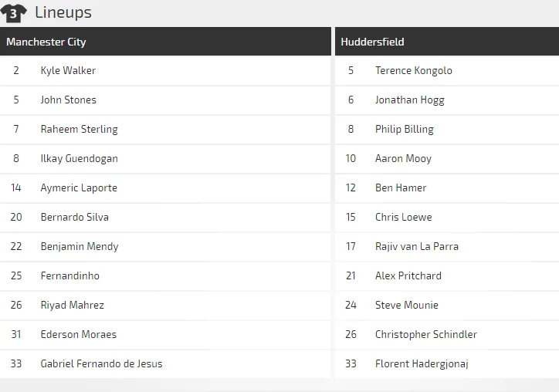Viewport: 559px width, 392px height.
Task: Open Rajiv van La Parra's profile
Action: (x=416, y=246)
